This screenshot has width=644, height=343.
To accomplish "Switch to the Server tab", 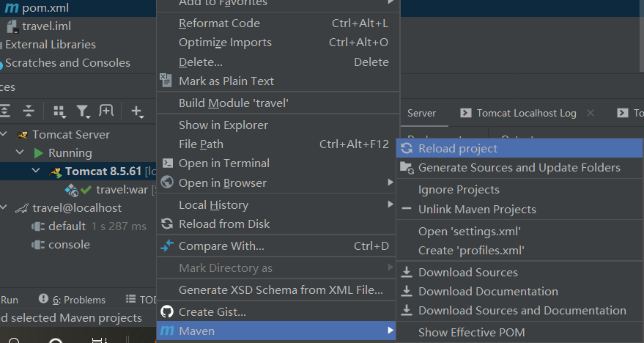I will pyautogui.click(x=421, y=113).
